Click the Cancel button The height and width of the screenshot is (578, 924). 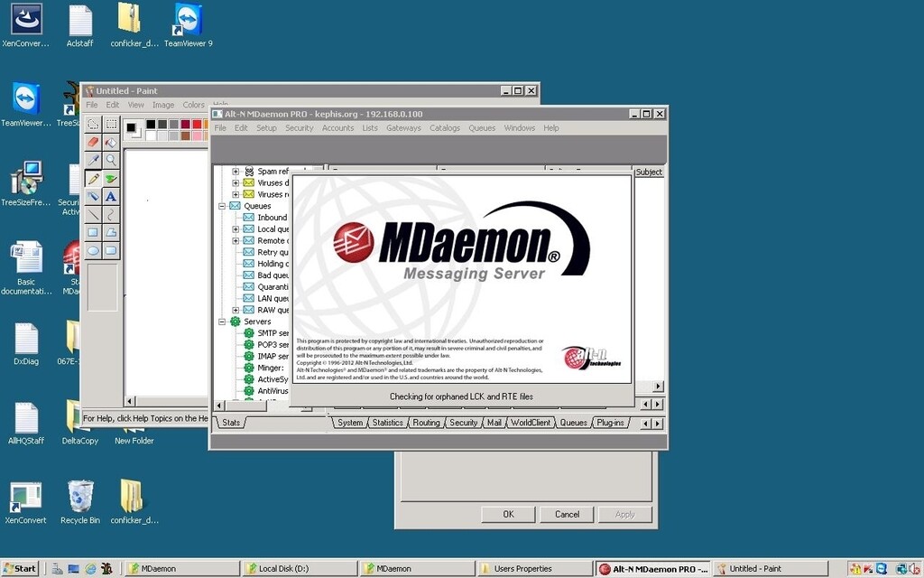click(x=567, y=514)
